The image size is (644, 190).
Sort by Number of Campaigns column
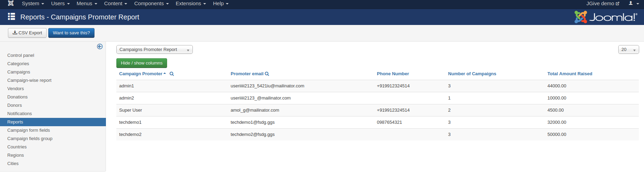[472, 74]
